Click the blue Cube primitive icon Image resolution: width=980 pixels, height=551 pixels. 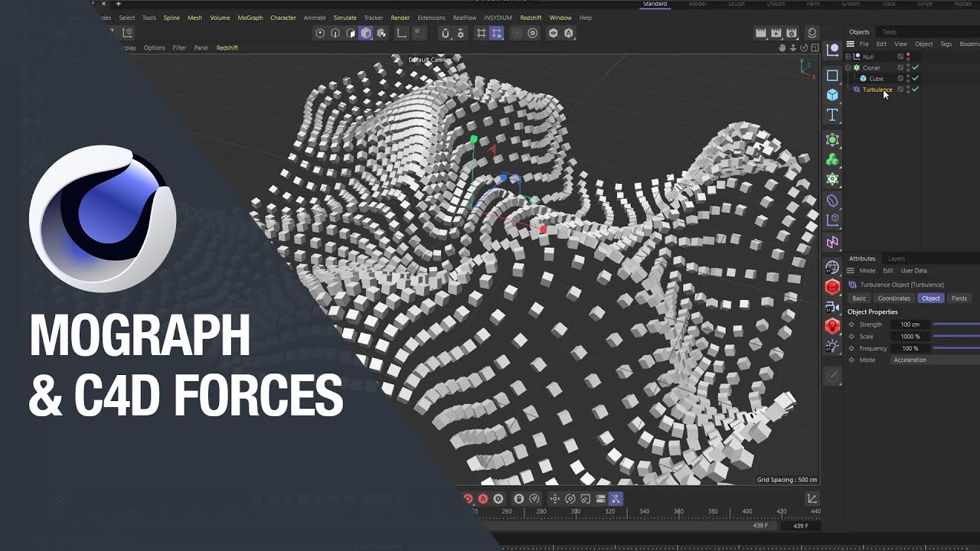pyautogui.click(x=832, y=95)
